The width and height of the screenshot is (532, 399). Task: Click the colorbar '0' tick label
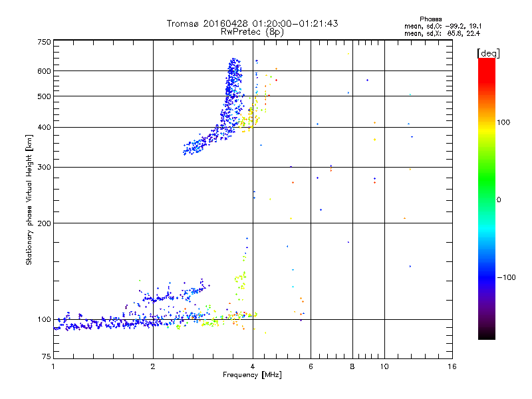[x=499, y=200]
